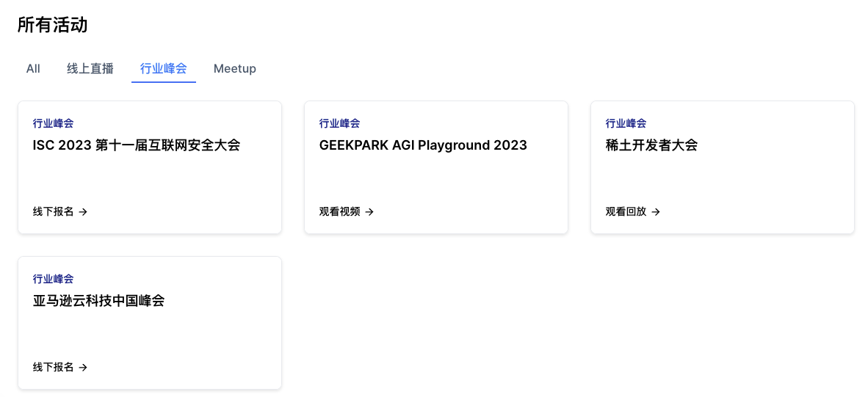This screenshot has width=868, height=397.
Task: Click the arrow icon beside ISC 2023 线下报名
Action: 84,212
